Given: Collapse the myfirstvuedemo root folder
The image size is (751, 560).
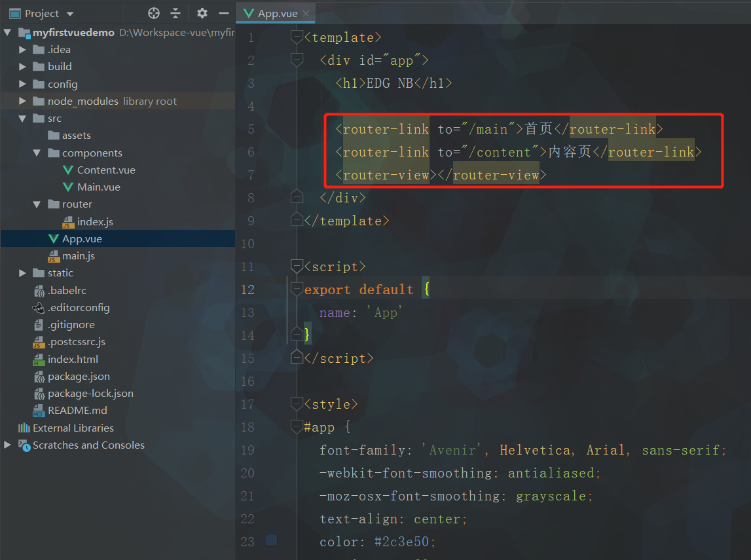Looking at the screenshot, I should tap(7, 33).
